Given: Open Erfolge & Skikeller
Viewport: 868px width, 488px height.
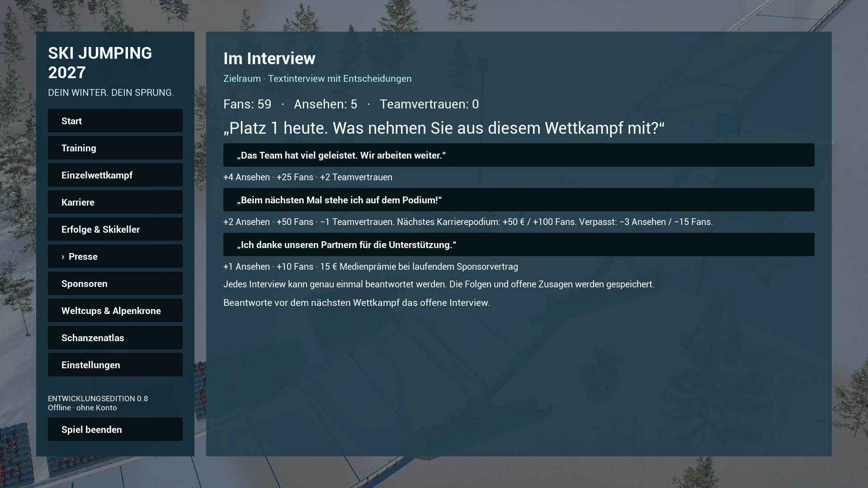Looking at the screenshot, I should 115,229.
